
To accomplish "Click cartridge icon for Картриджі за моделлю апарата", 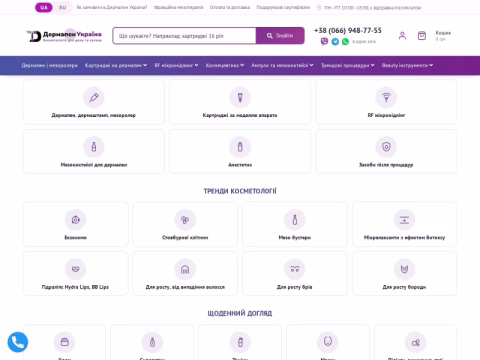I will click(x=240, y=97).
